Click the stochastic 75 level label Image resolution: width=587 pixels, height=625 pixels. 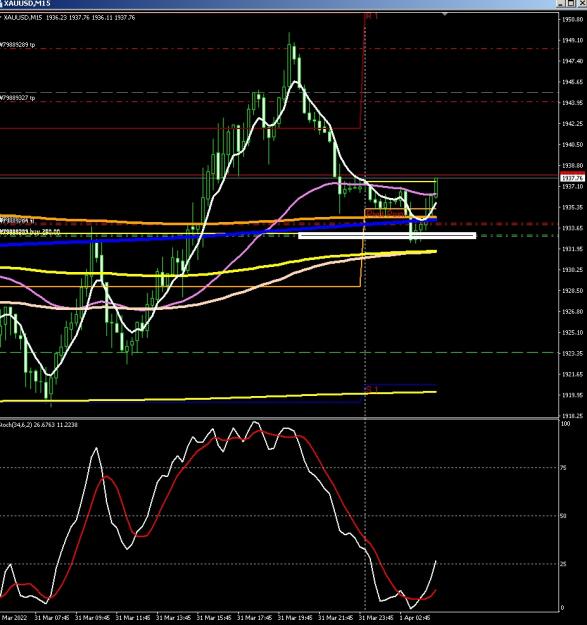pos(563,468)
